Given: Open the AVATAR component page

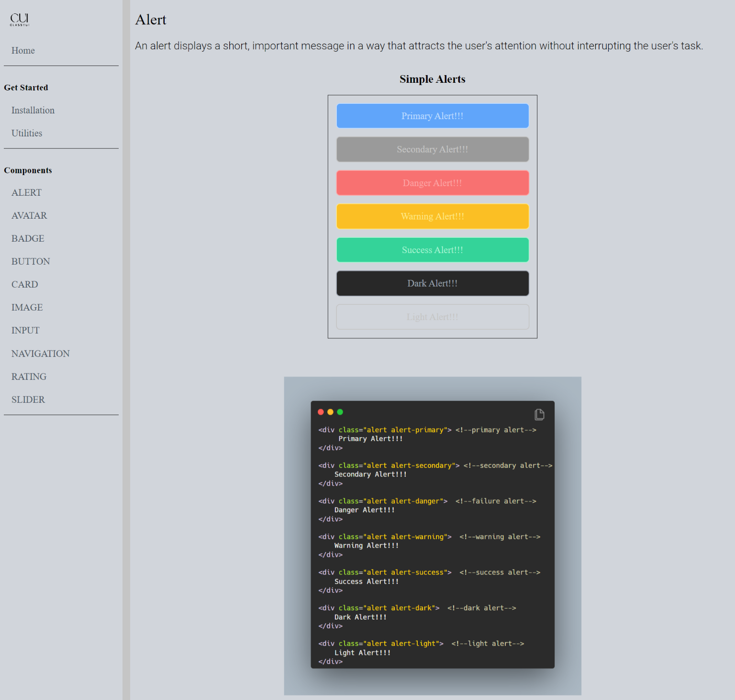Looking at the screenshot, I should 29,215.
